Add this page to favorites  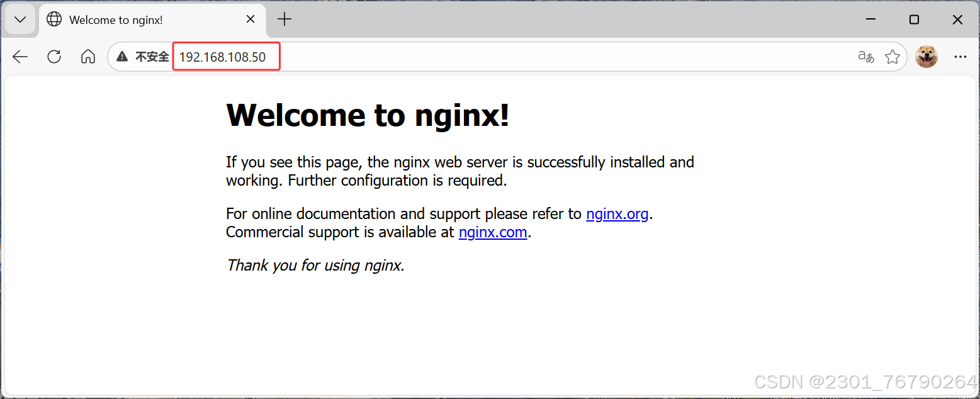coord(893,57)
